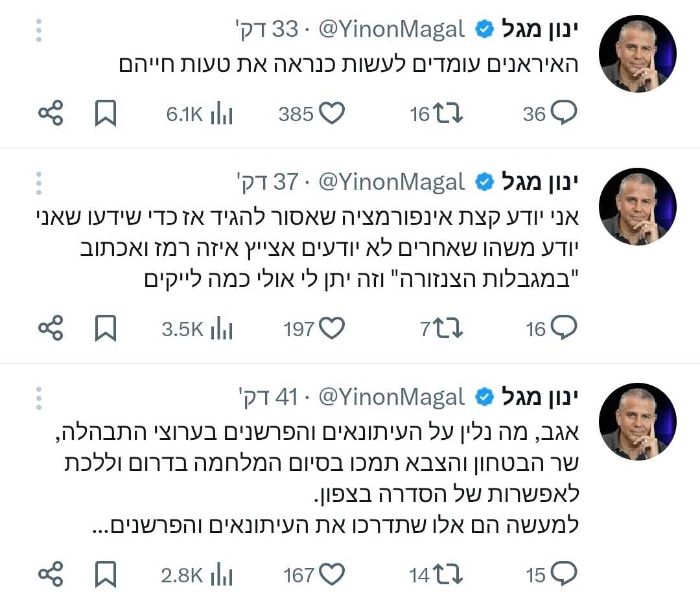Like the tweet with 167 likes

[x=332, y=575]
